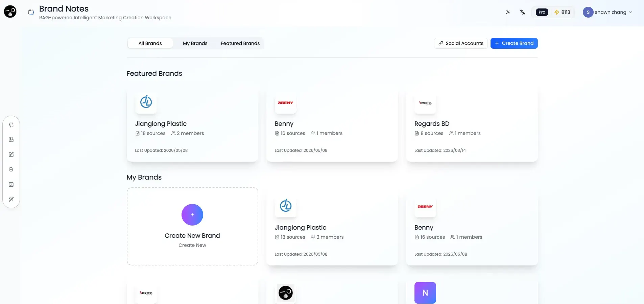
Task: Open the Benny title in Featured Brands
Action: tap(284, 124)
